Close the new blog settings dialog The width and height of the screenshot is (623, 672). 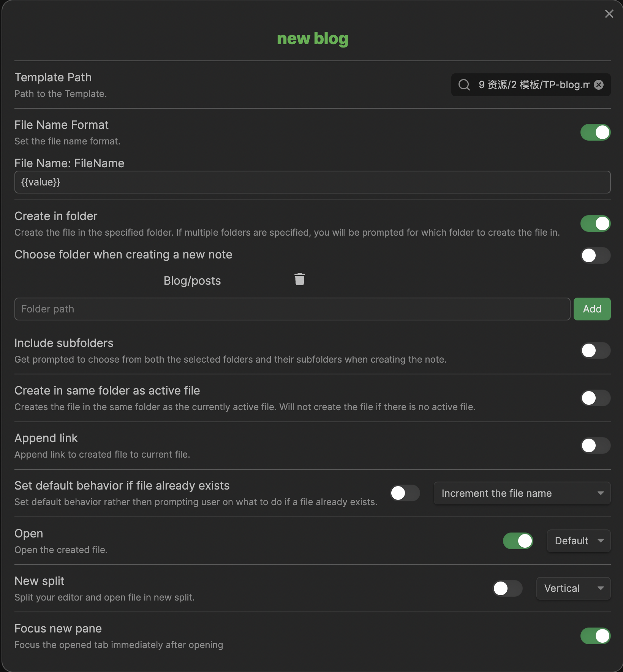[609, 14]
